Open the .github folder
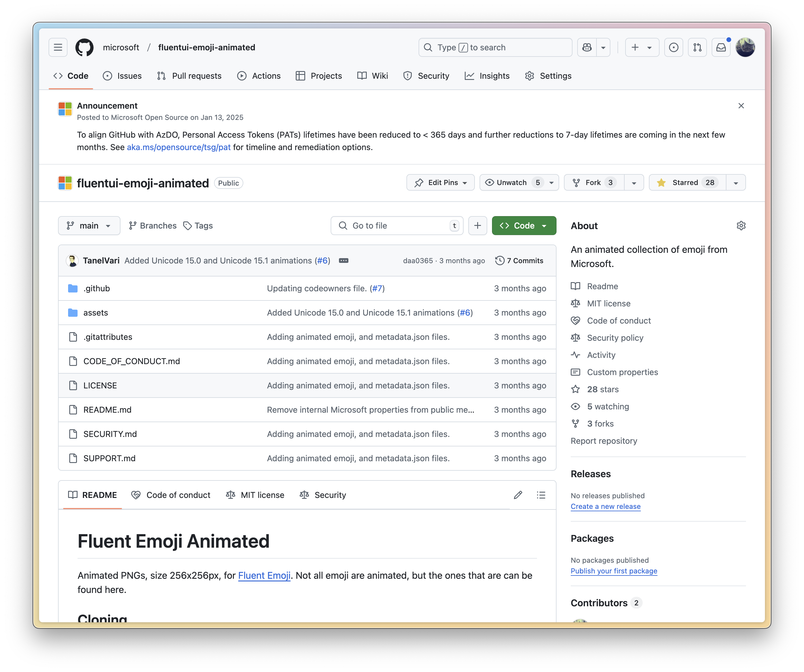This screenshot has width=804, height=672. coord(97,288)
